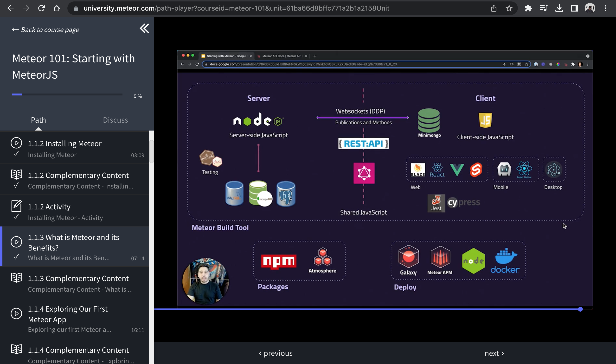Click the play icon for What is Meteor and its Benefits
The width and height of the screenshot is (616, 364).
coord(16,242)
